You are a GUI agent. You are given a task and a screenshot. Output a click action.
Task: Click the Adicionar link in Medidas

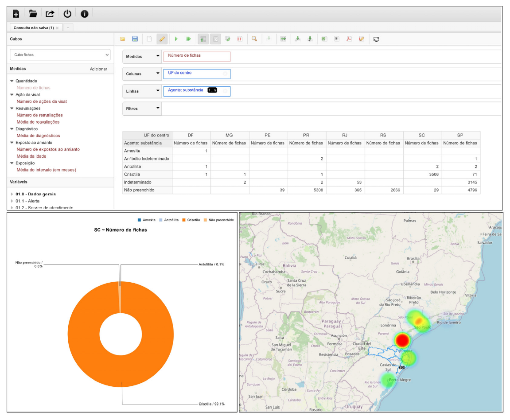click(98, 69)
